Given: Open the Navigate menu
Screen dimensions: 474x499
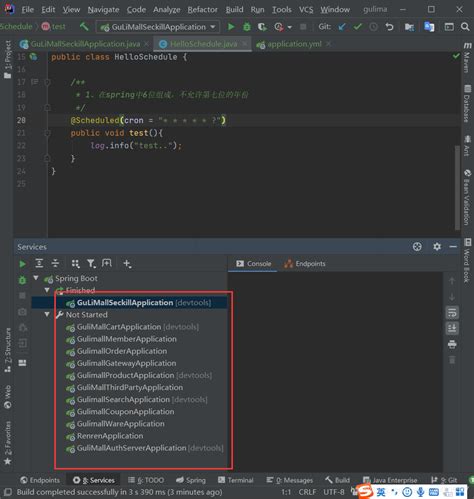Looking at the screenshot, I should click(103, 10).
